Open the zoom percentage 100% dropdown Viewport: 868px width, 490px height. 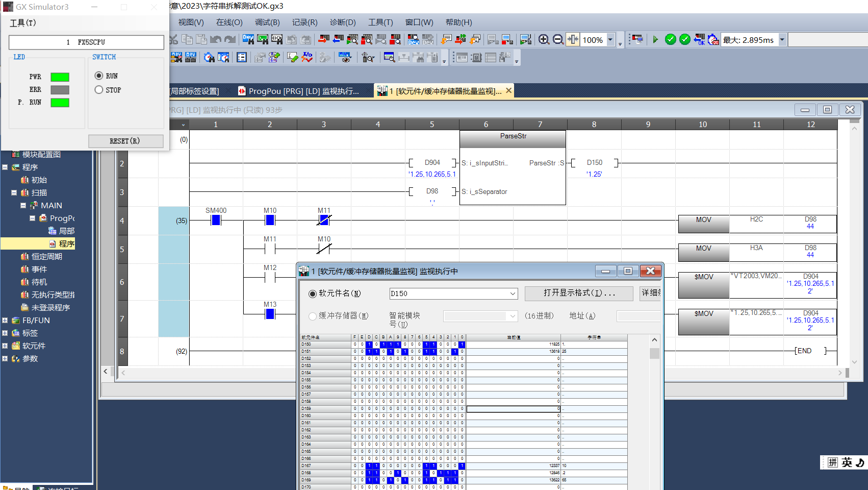(x=610, y=40)
